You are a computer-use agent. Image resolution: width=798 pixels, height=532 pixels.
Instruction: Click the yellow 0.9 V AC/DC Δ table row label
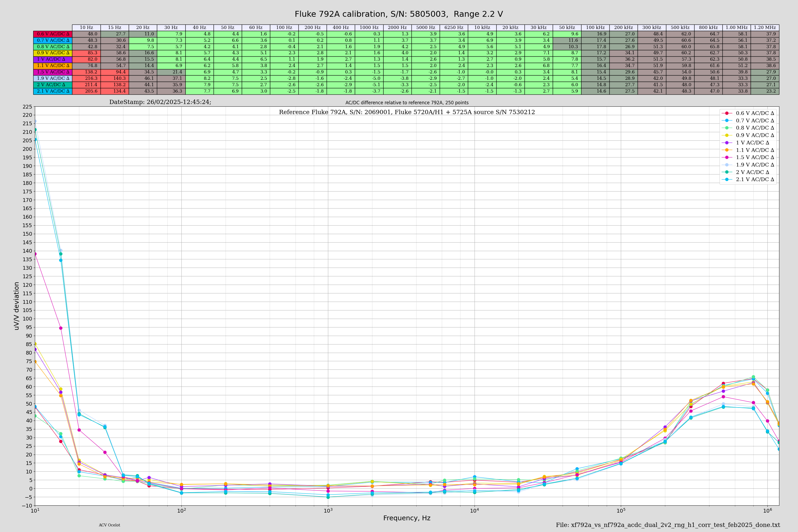click(x=53, y=53)
